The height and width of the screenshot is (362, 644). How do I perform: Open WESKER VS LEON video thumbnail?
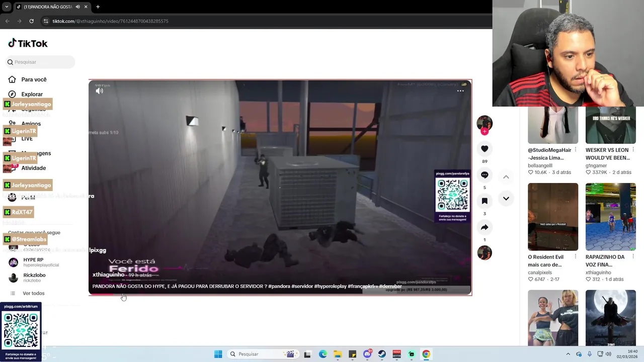click(x=611, y=125)
